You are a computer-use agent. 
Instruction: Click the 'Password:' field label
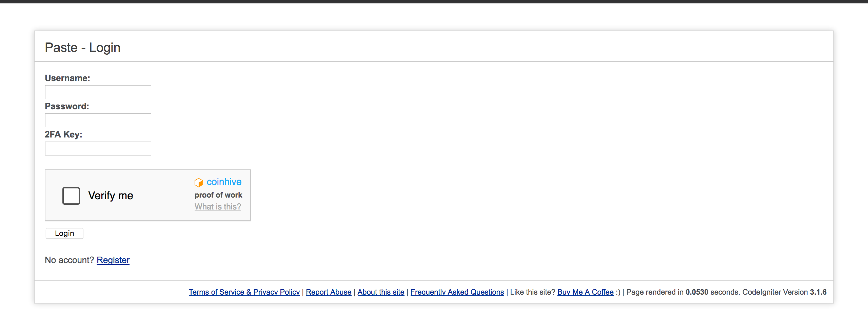coord(67,106)
